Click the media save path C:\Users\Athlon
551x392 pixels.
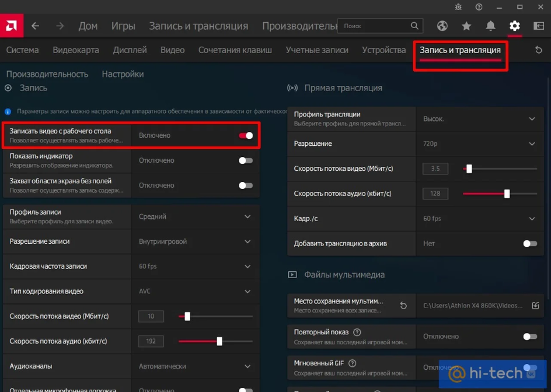point(473,306)
